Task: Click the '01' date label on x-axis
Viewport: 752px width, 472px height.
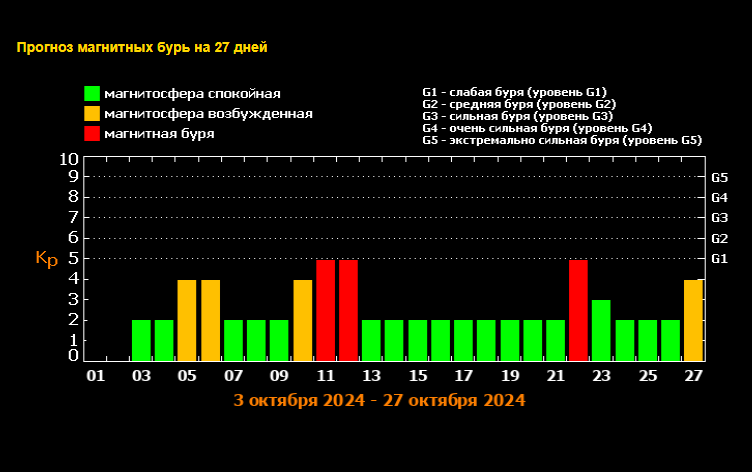Action: point(95,376)
